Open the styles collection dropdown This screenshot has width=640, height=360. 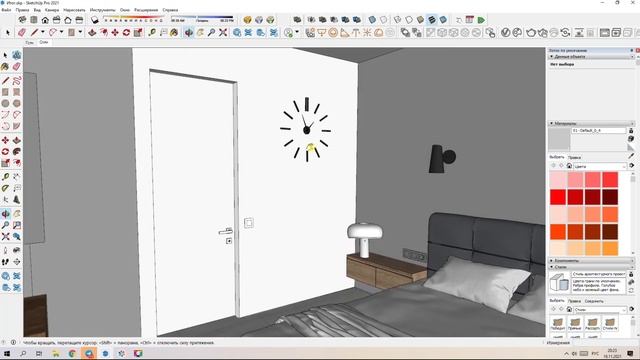click(x=600, y=309)
